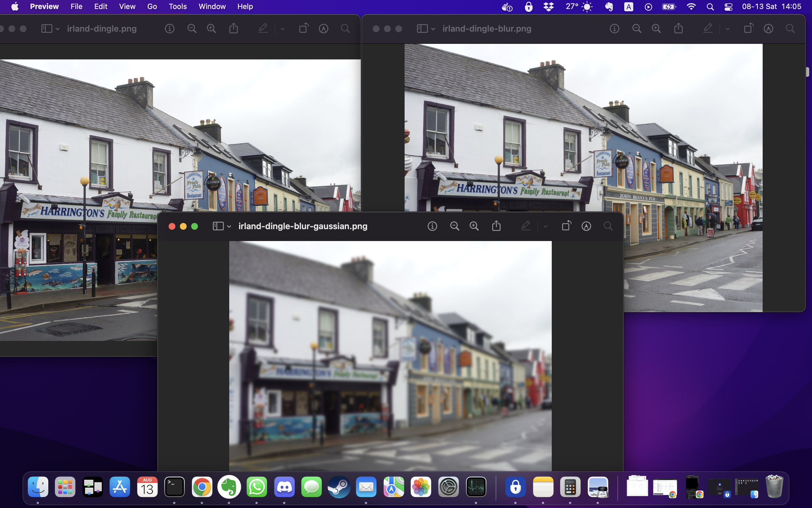812x508 pixels.
Task: Open Control Center in menu bar
Action: [x=729, y=7]
